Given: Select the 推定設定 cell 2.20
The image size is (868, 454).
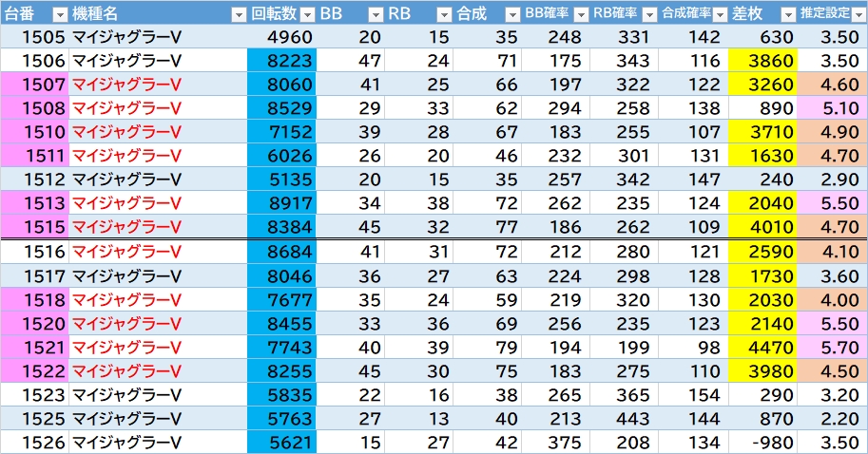Looking at the screenshot, I should 833,419.
